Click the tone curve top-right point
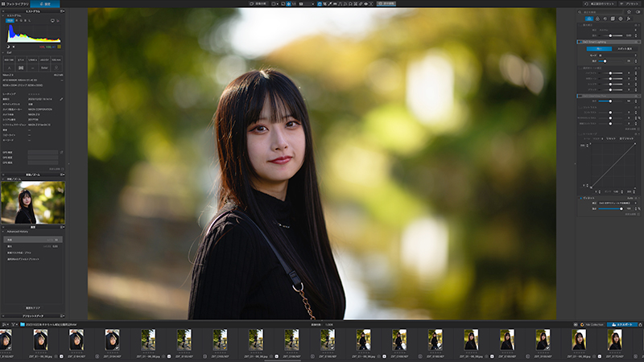644x362 pixels. click(635, 144)
